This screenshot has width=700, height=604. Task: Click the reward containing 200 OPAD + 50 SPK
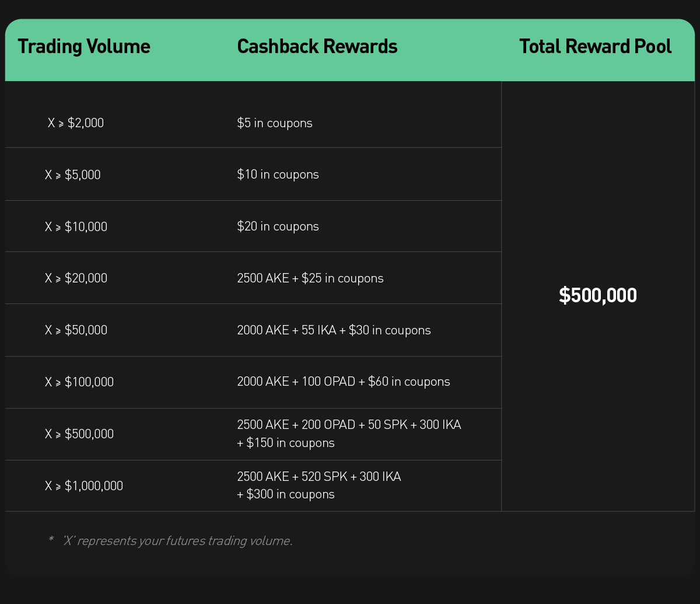pyautogui.click(x=349, y=434)
